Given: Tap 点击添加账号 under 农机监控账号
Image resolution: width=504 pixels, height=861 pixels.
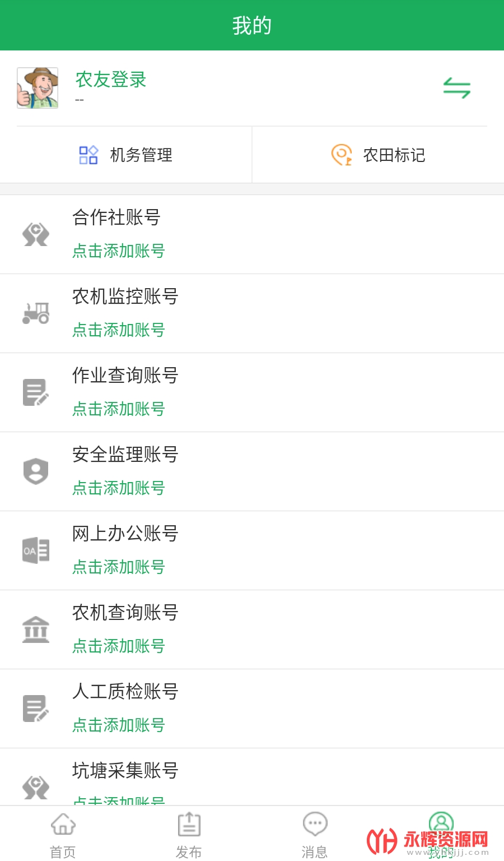Looking at the screenshot, I should point(119,330).
